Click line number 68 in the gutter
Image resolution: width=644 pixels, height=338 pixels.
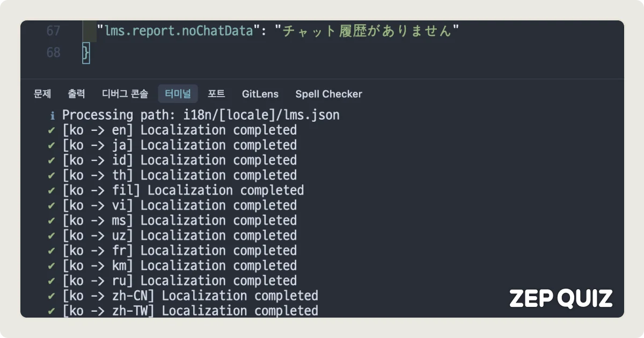(53, 53)
